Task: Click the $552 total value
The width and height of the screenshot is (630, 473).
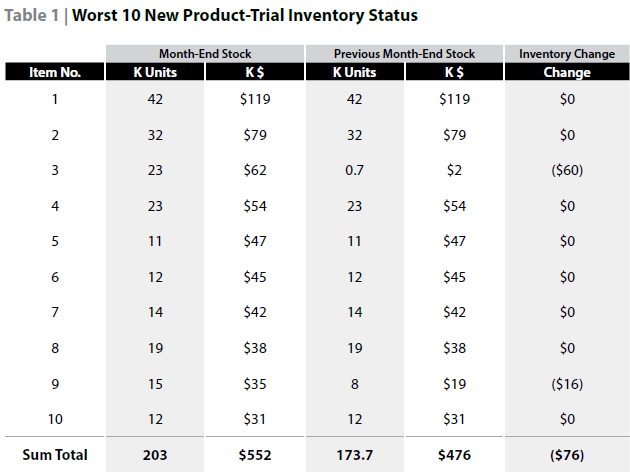Action: pyautogui.click(x=253, y=455)
